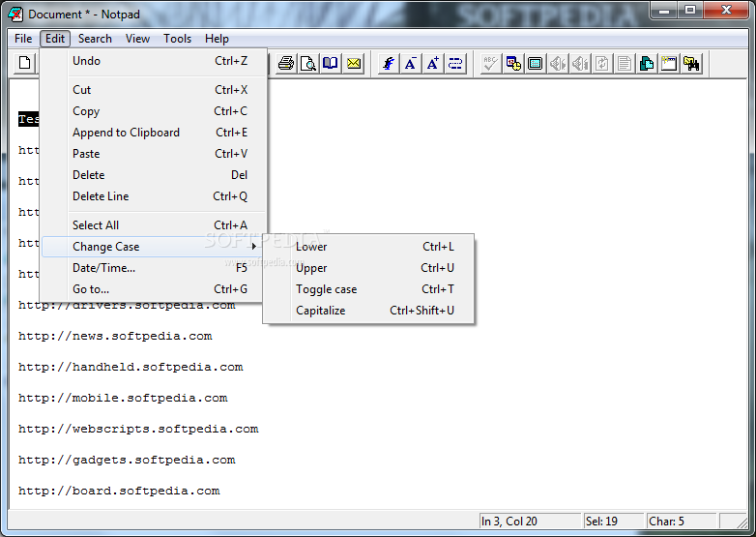Open the View menu
This screenshot has height=537, width=756.
coord(137,39)
